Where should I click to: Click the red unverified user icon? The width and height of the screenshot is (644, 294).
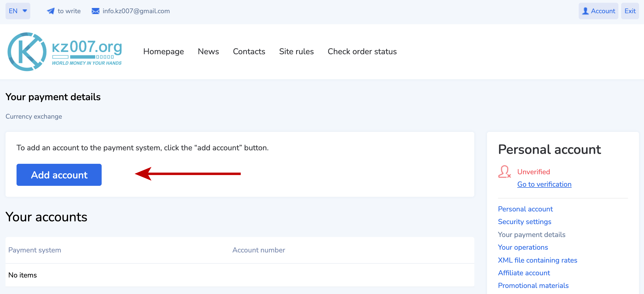[504, 172]
